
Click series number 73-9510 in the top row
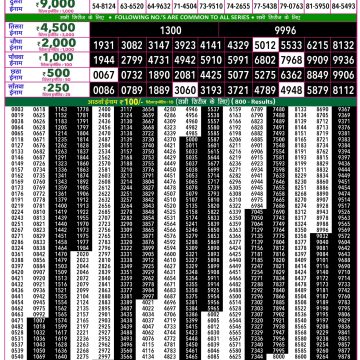pyautogui.click(x=212, y=6)
